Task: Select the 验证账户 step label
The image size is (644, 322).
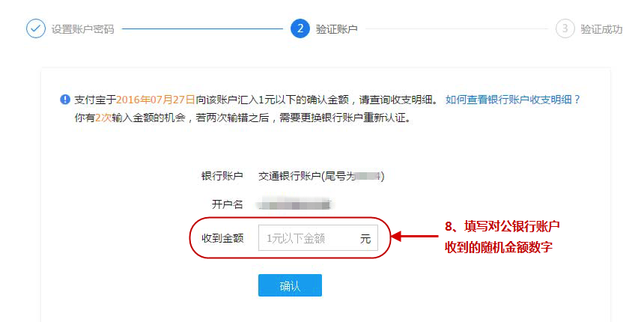Action: 336,29
